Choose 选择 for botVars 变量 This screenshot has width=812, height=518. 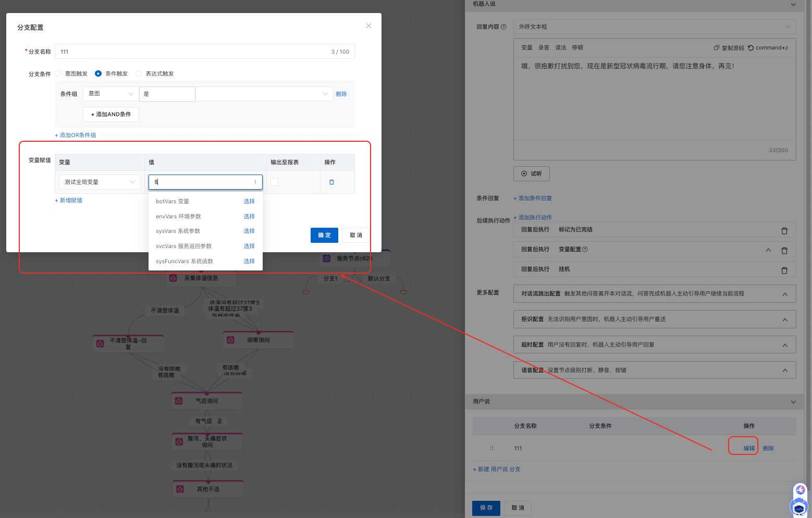249,202
